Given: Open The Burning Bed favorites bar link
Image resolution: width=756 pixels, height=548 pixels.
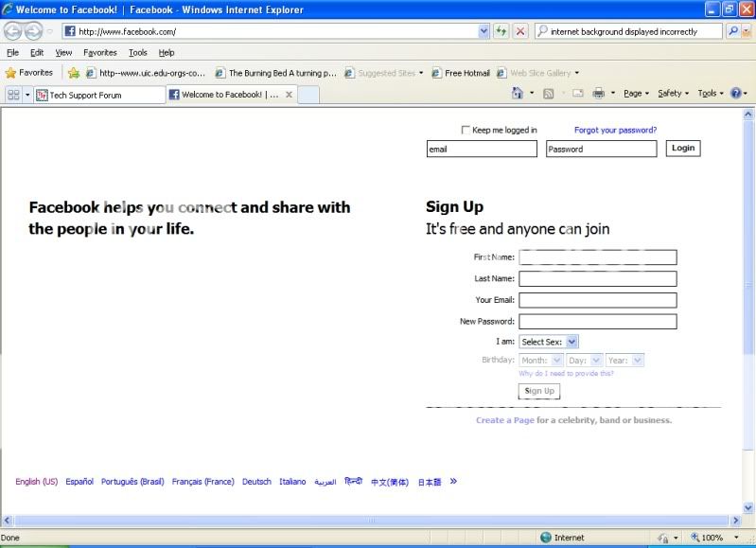Looking at the screenshot, I should pyautogui.click(x=275, y=73).
